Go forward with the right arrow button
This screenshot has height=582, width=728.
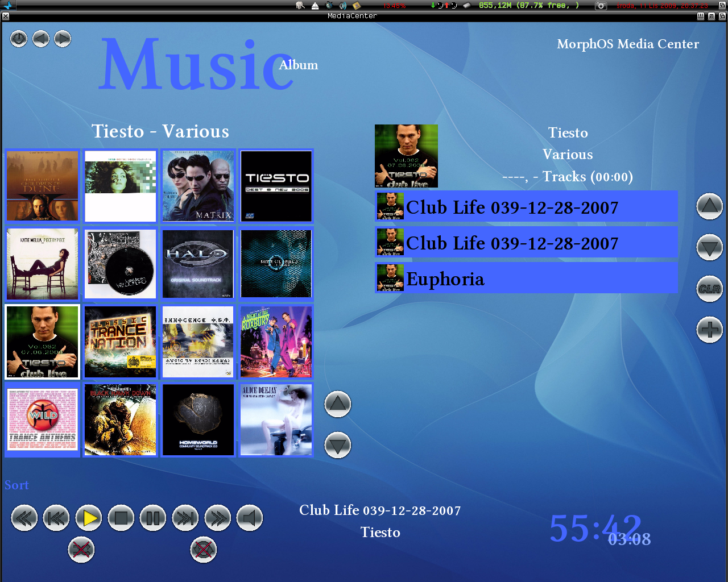point(63,39)
